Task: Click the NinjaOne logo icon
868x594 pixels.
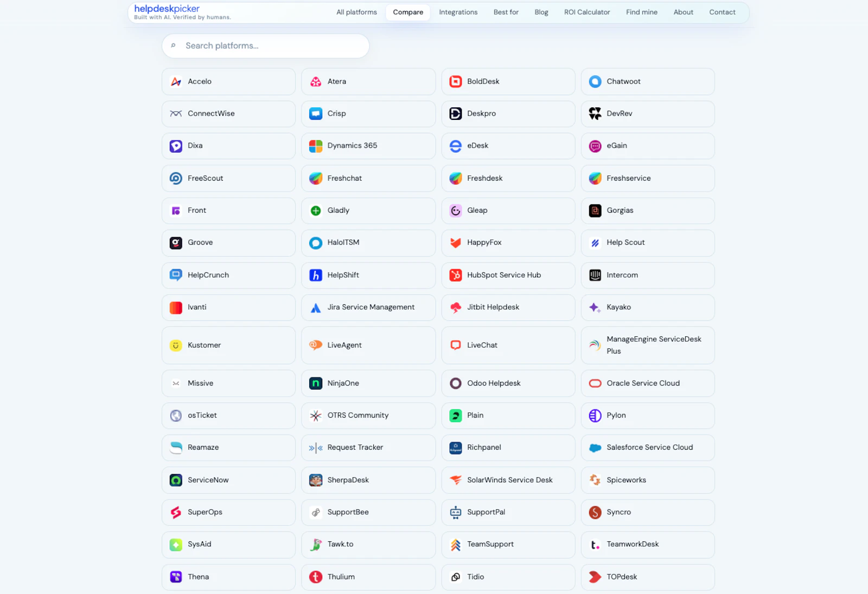Action: (x=316, y=383)
